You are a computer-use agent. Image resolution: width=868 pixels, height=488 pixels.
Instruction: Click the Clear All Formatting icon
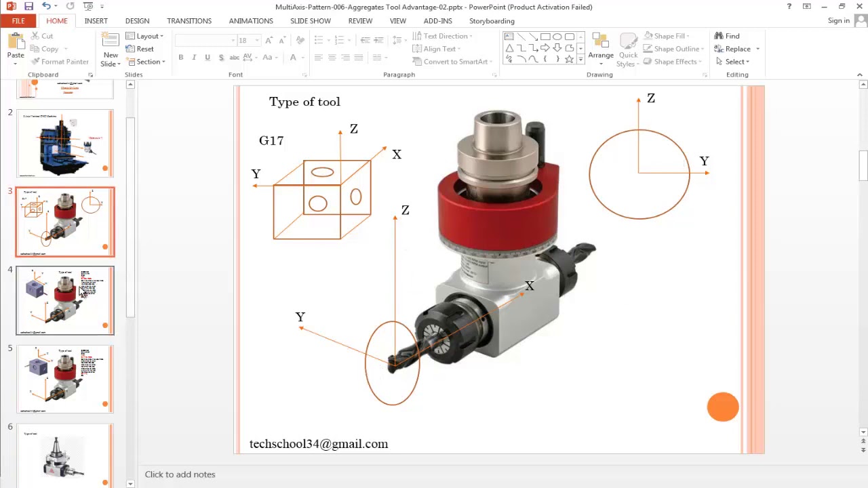[300, 41]
